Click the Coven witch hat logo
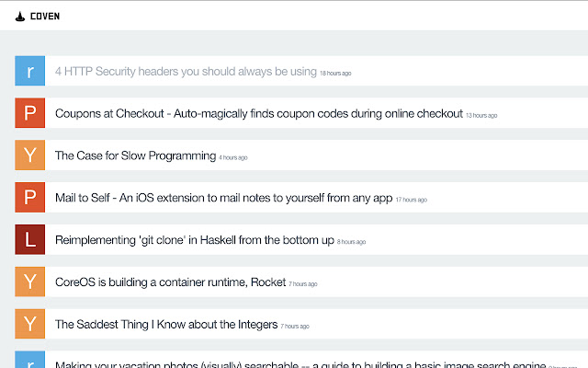 tap(19, 16)
